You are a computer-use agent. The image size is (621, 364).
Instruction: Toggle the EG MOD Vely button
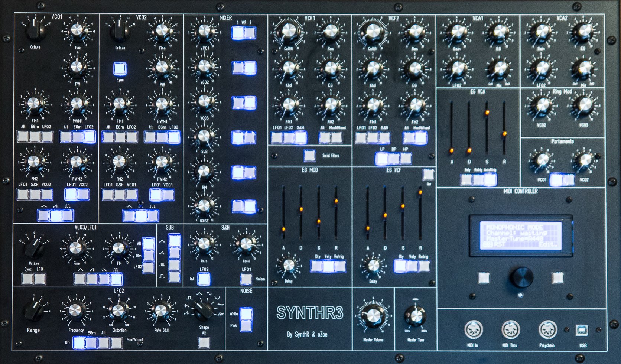click(328, 266)
